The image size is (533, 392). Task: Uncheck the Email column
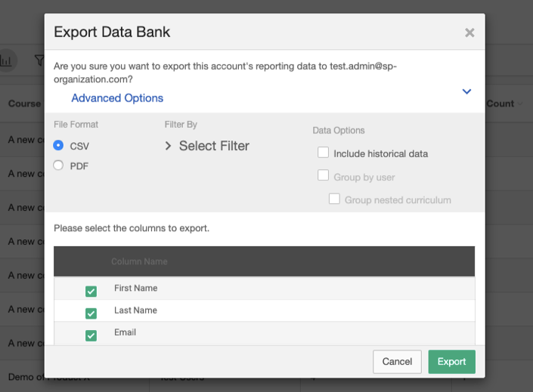pos(91,335)
